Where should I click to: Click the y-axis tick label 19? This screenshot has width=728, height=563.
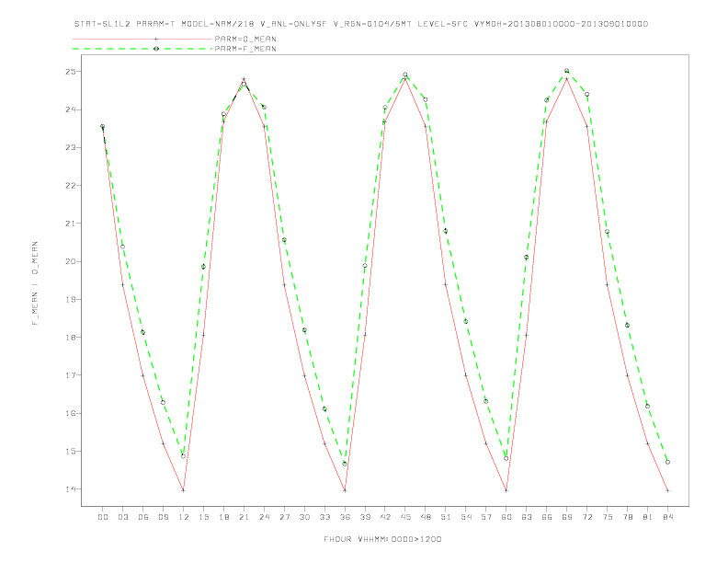pos(71,300)
